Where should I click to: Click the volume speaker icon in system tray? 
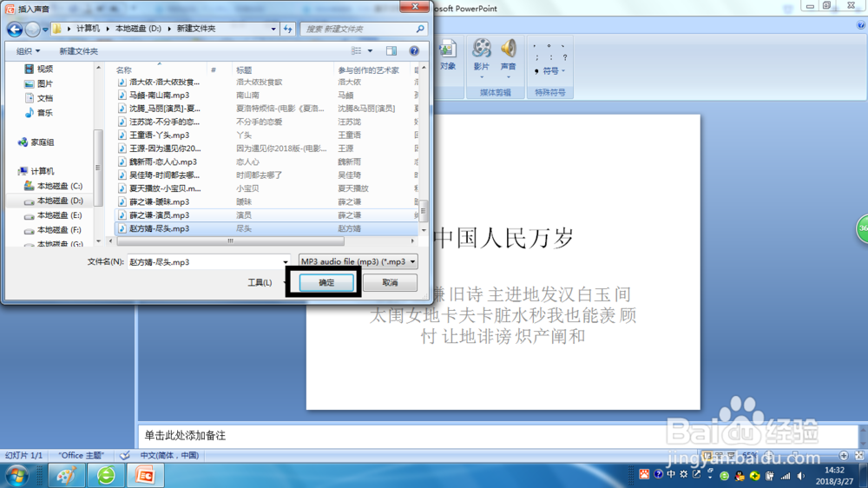[x=801, y=476]
